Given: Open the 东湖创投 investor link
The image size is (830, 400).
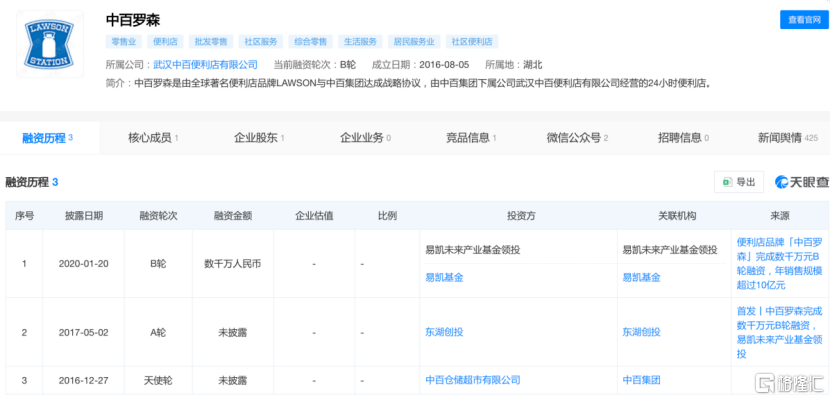Looking at the screenshot, I should click(444, 332).
